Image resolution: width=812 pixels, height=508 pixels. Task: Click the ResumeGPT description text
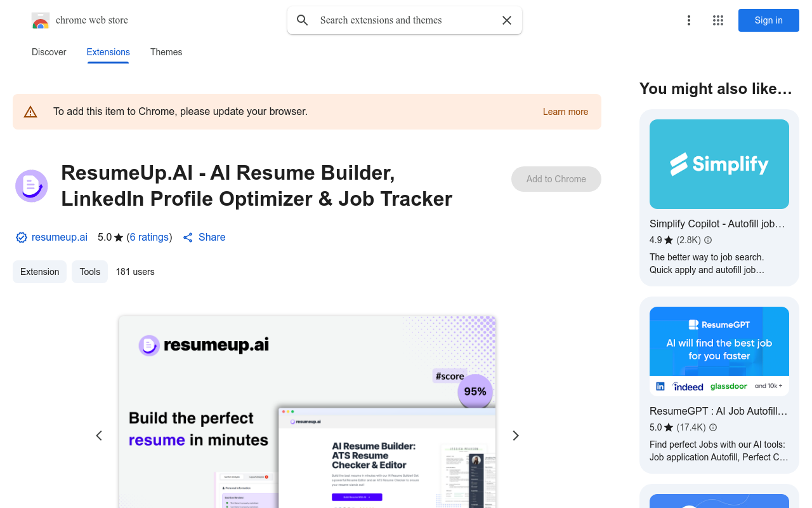719,451
